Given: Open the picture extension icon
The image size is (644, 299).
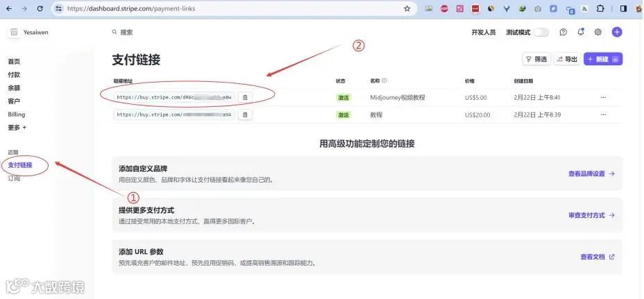Looking at the screenshot, I should 429,8.
